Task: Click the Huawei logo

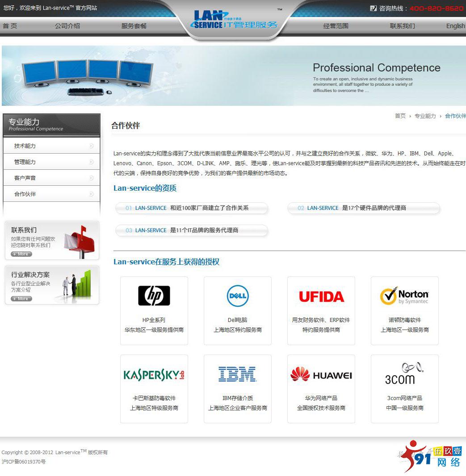Action: tap(321, 375)
